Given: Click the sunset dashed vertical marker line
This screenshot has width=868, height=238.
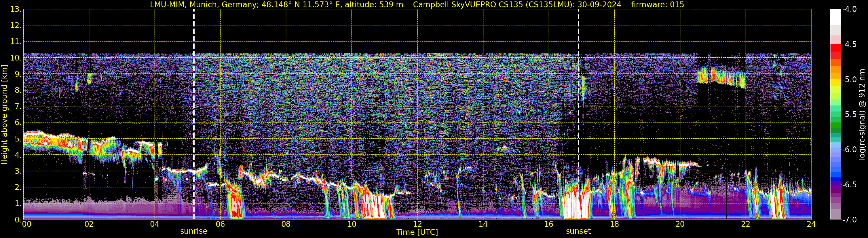Looking at the screenshot, I should 579,114.
